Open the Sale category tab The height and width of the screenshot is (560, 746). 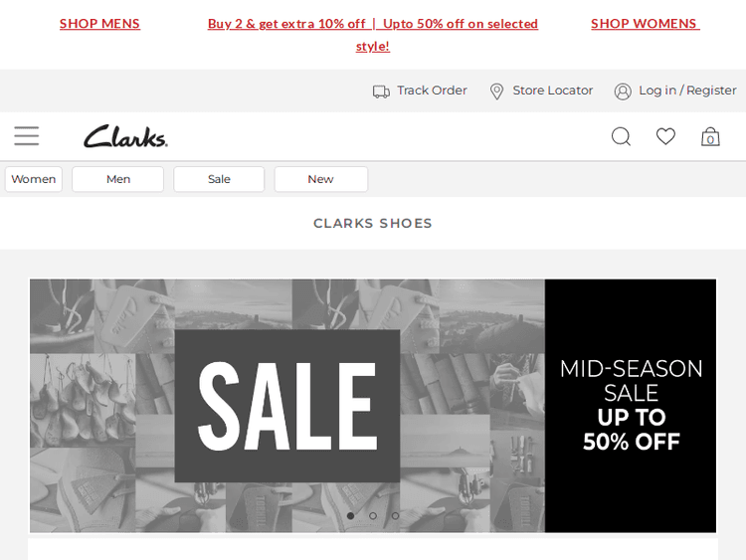[219, 179]
